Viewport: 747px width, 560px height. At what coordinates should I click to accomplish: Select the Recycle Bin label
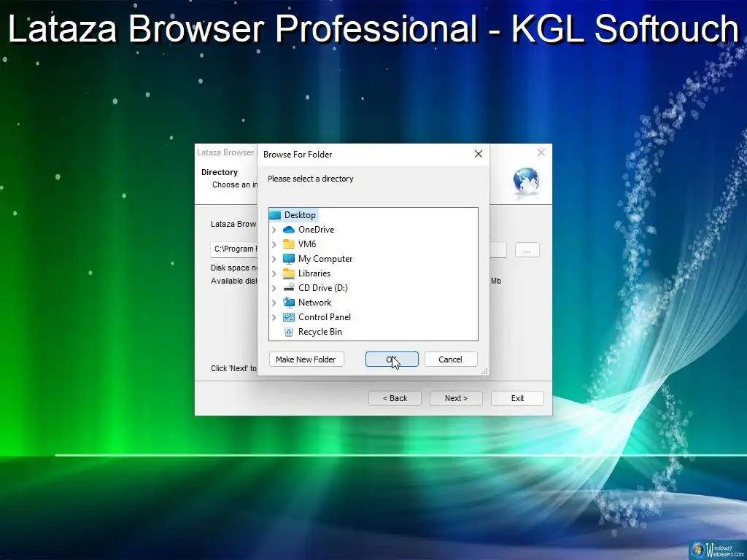pyautogui.click(x=320, y=332)
